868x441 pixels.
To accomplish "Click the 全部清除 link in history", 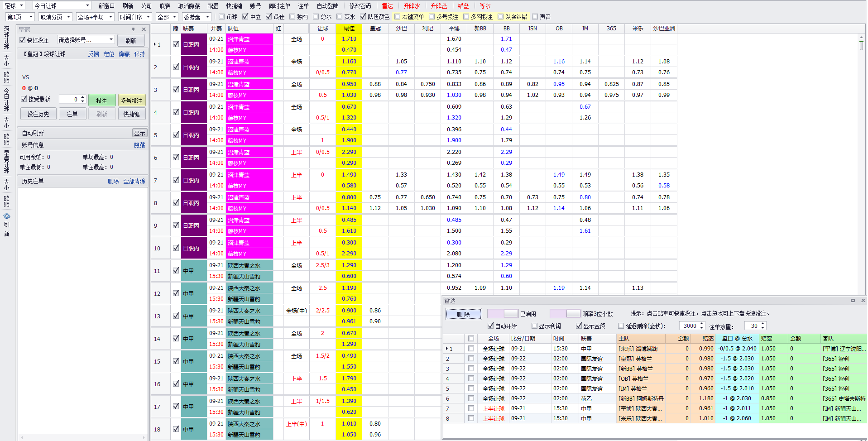I will pos(134,181).
